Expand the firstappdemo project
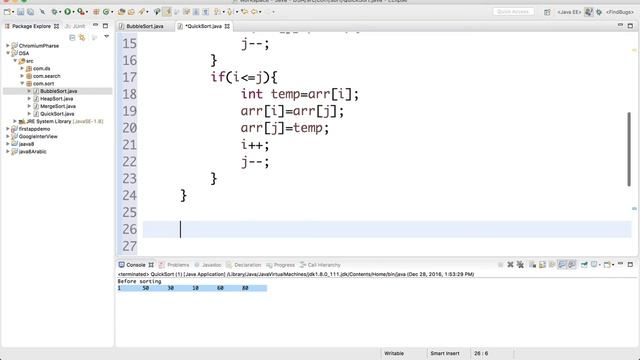This screenshot has height=360, width=640. 8,129
